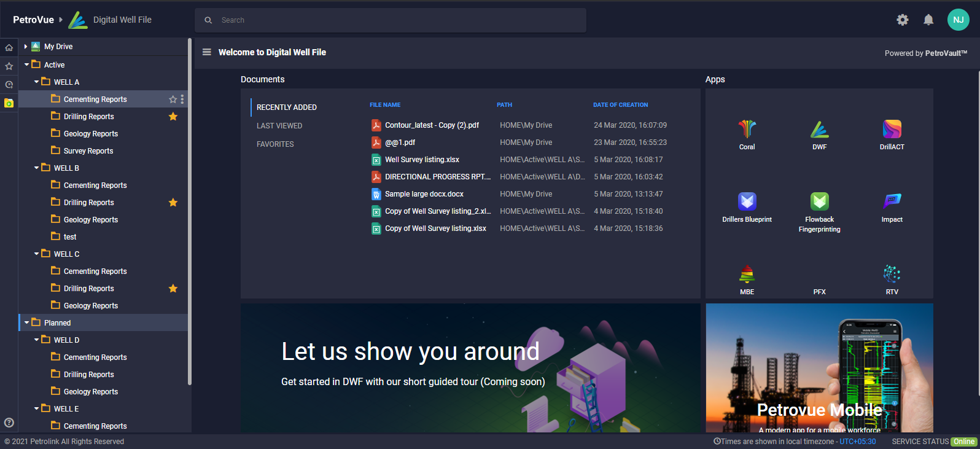Viewport: 980px width, 449px height.
Task: Click the home icon in the left sidebar
Action: click(9, 47)
